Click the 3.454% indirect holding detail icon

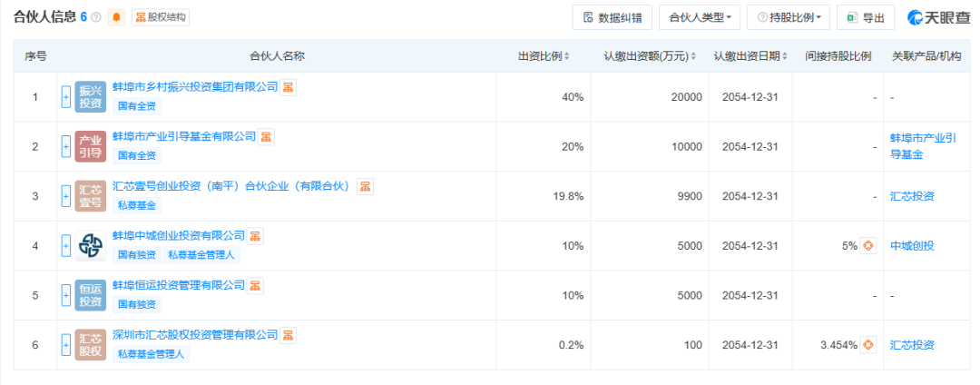click(868, 344)
